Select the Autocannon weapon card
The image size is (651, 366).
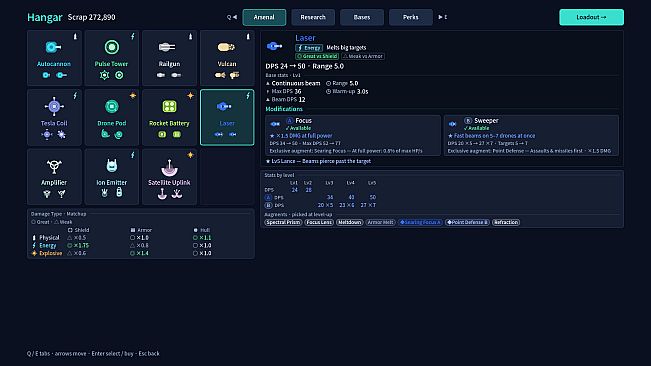(54, 58)
